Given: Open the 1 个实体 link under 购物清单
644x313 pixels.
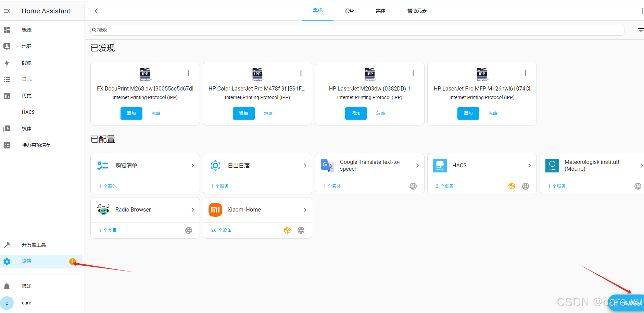Looking at the screenshot, I should [x=108, y=186].
